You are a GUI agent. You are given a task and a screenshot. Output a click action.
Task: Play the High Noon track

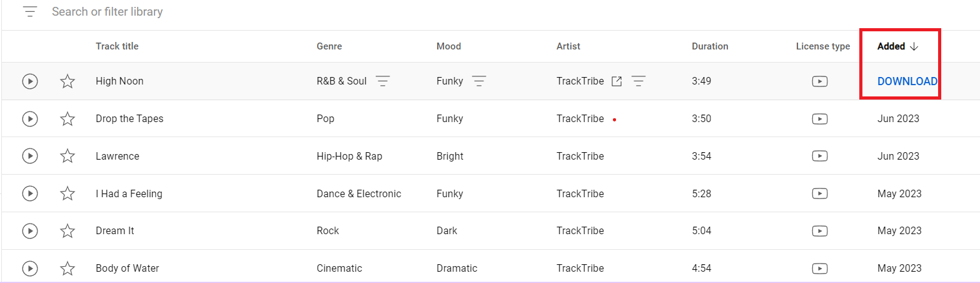[x=30, y=81]
